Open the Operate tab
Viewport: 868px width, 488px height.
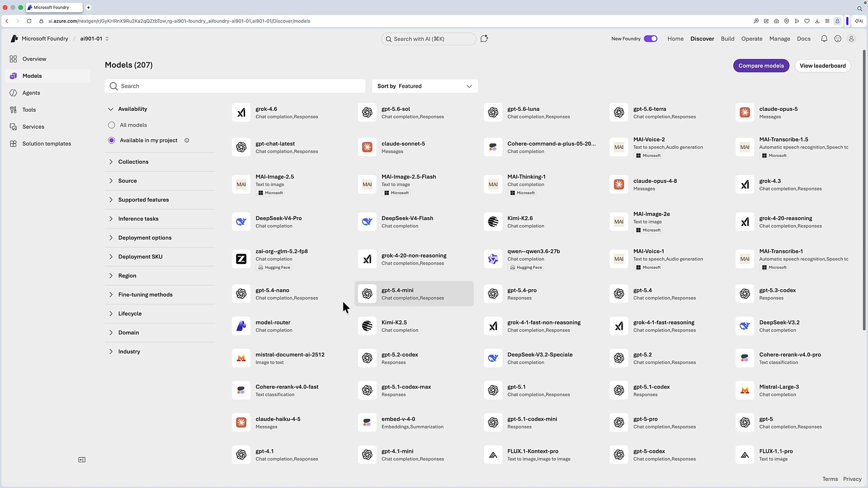752,39
